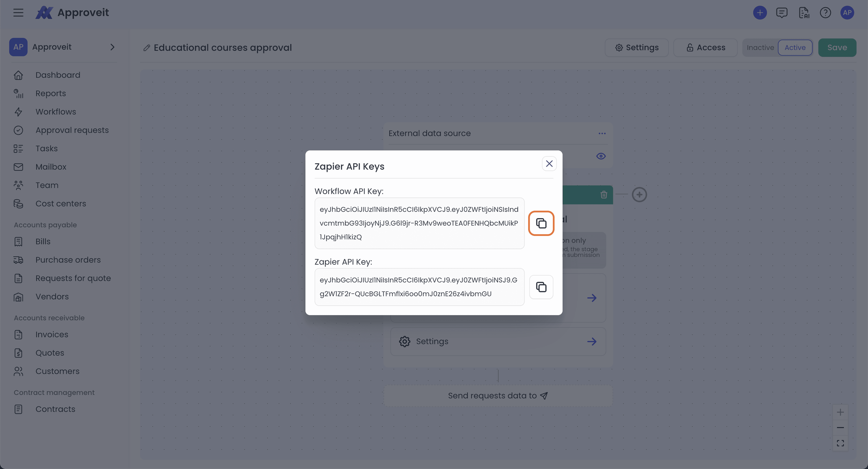Image resolution: width=868 pixels, height=469 pixels.
Task: Open Workflows page
Action: coord(56,112)
